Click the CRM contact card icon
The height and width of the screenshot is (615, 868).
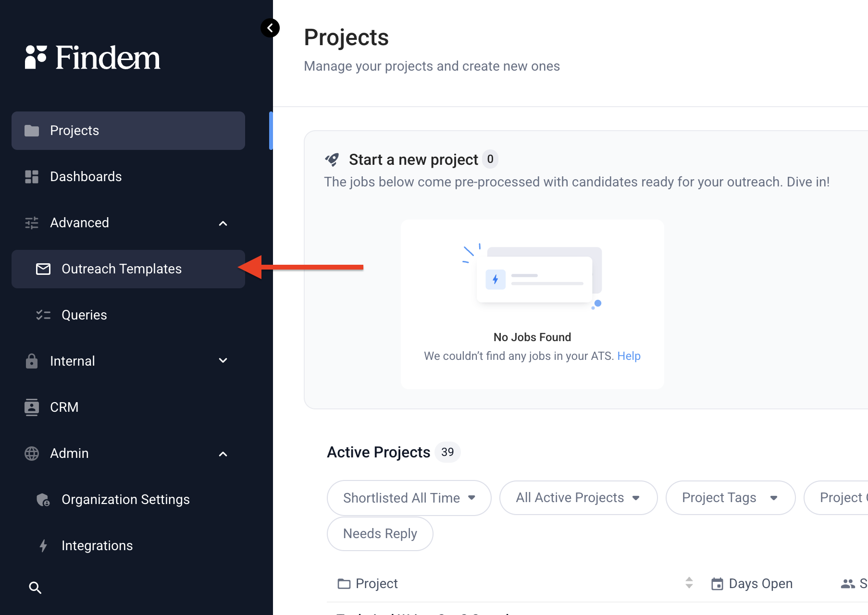[32, 407]
